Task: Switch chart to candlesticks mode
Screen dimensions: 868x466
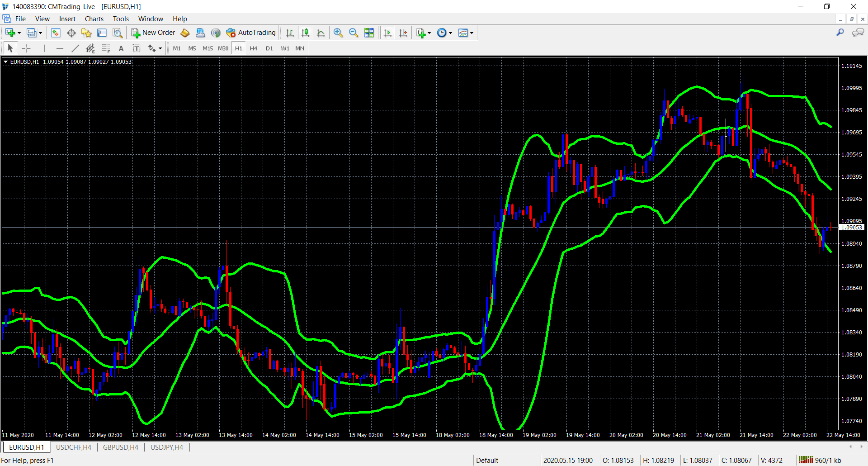Action: click(306, 33)
